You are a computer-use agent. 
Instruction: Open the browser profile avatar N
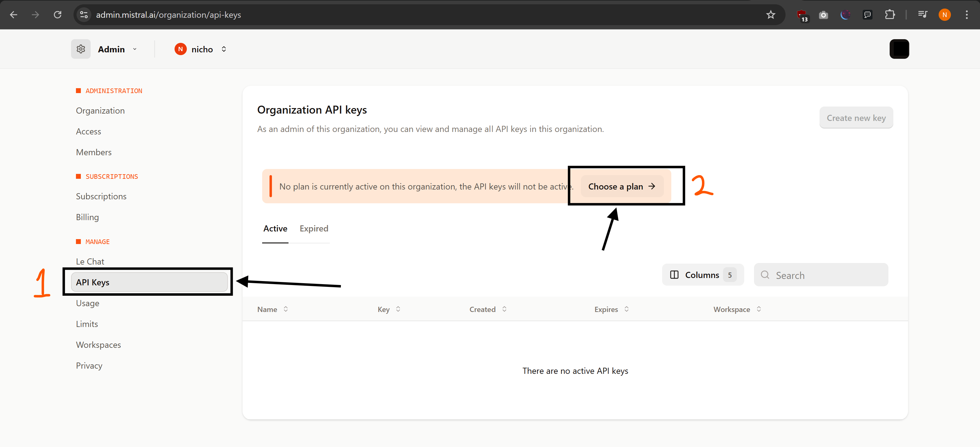tap(944, 15)
